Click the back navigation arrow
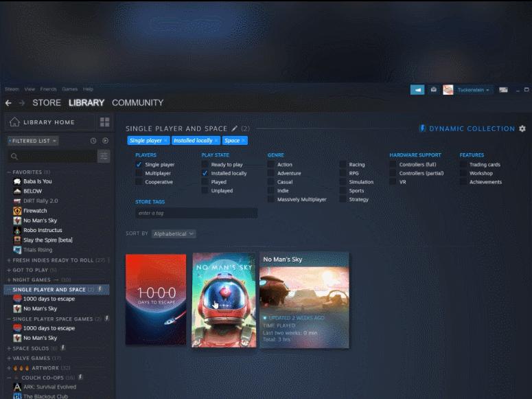 tap(8, 103)
